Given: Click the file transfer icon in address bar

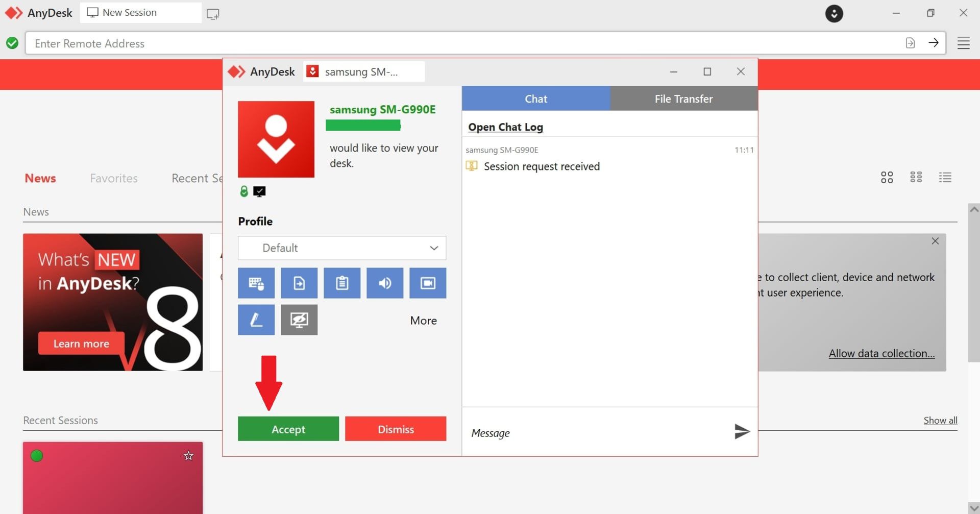Looking at the screenshot, I should [910, 43].
